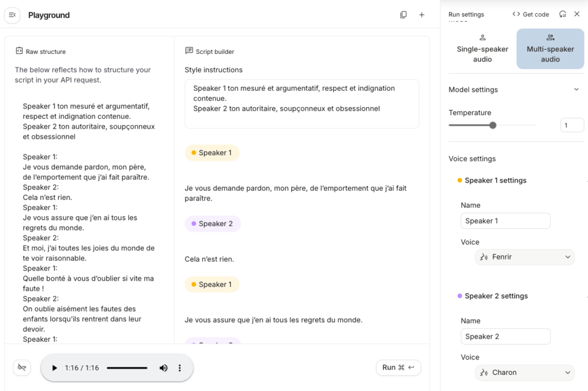Select Single-speaker audio mode

482,49
